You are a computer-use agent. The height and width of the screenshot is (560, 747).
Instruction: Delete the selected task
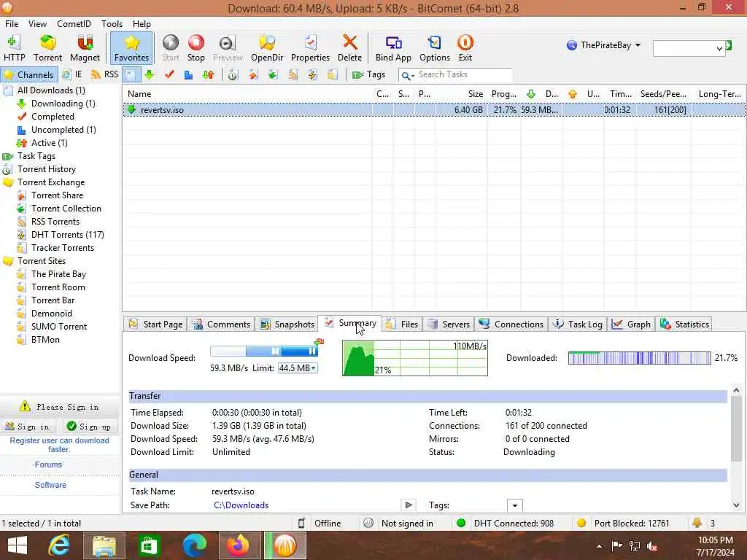point(349,48)
